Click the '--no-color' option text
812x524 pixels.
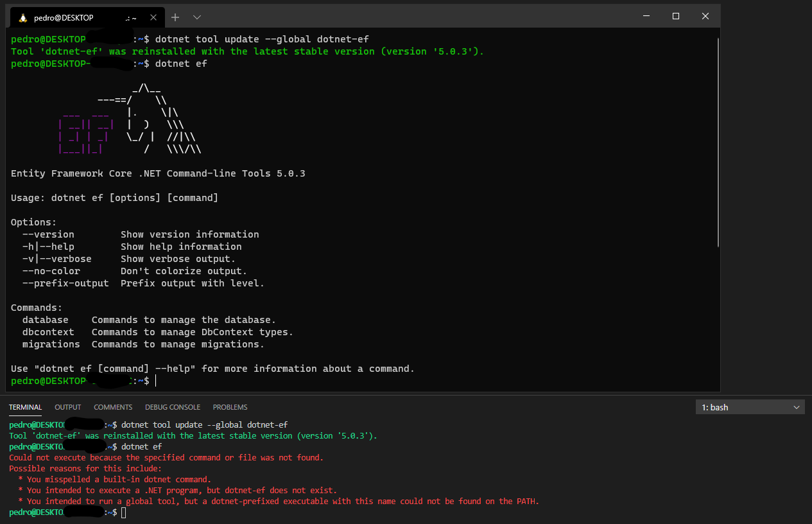pos(51,271)
